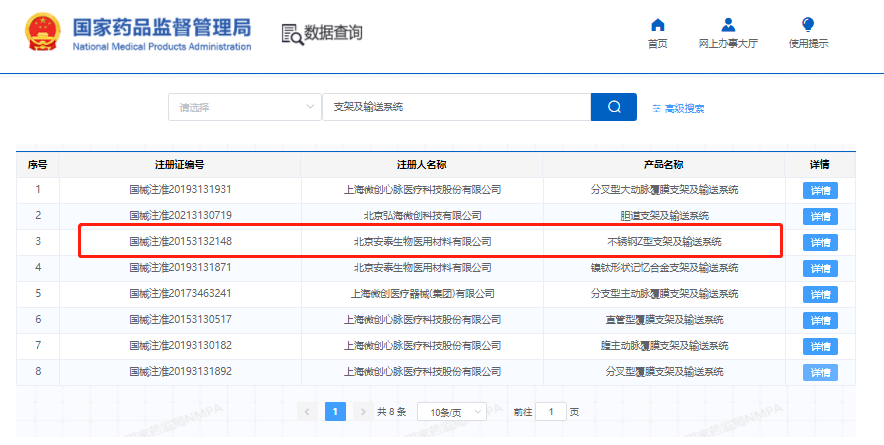
Task: Click product name 腹主动脉覆膜支架及输送系统
Action: pyautogui.click(x=664, y=346)
